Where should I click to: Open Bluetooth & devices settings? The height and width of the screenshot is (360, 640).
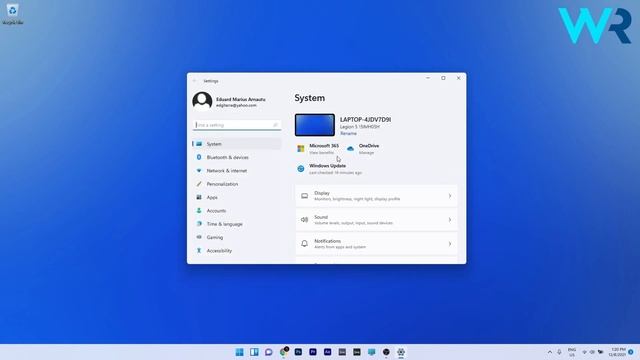(237, 157)
